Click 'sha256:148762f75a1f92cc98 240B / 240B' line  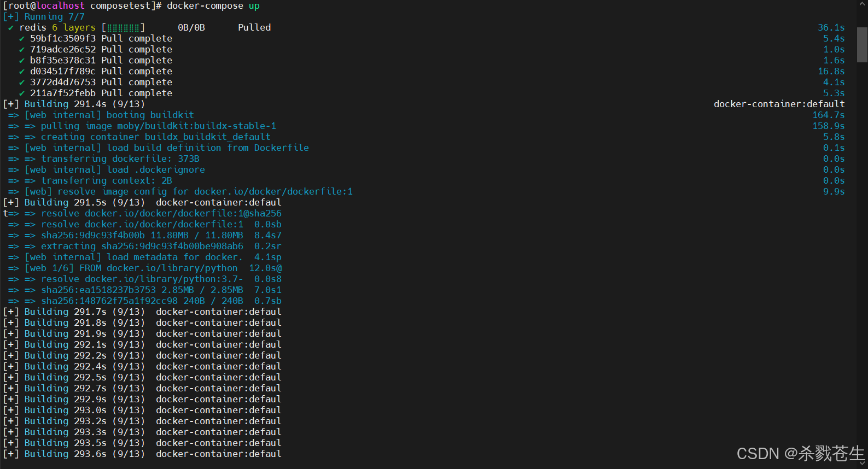145,301
